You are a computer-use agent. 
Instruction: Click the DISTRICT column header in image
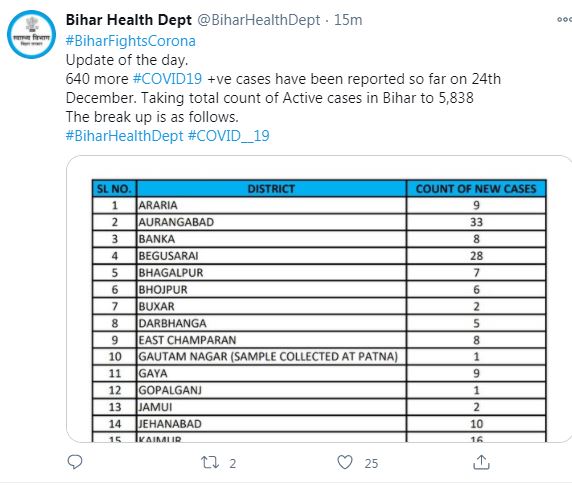tap(271, 189)
